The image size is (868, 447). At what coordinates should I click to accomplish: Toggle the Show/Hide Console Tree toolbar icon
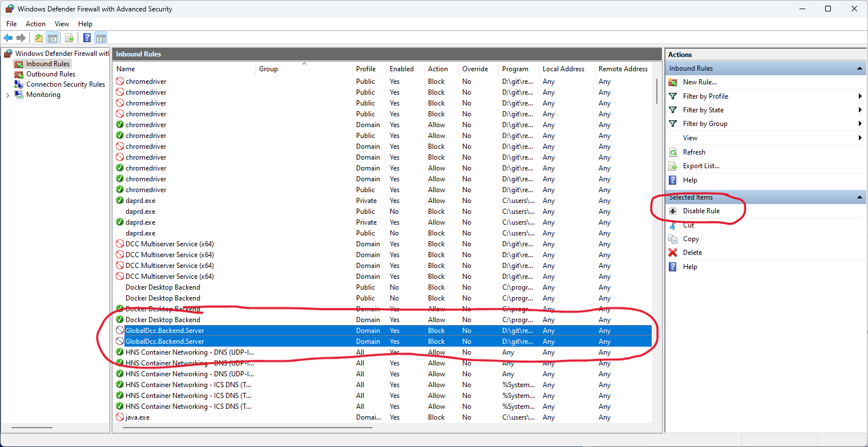pos(52,38)
